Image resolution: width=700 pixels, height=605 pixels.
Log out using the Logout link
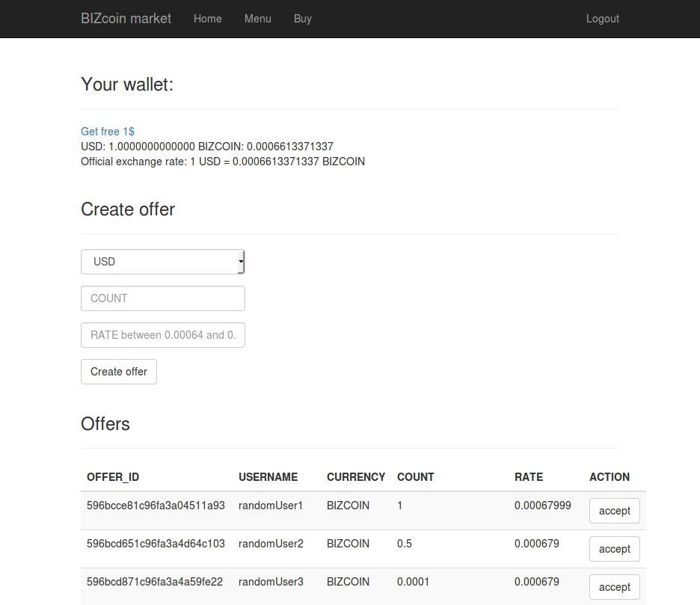(x=602, y=19)
